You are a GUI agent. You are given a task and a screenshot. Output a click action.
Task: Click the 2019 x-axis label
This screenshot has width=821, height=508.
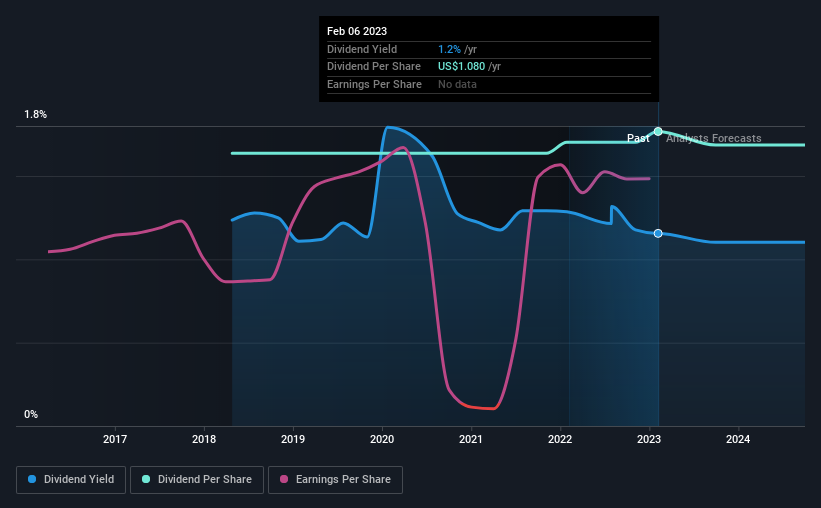point(293,439)
